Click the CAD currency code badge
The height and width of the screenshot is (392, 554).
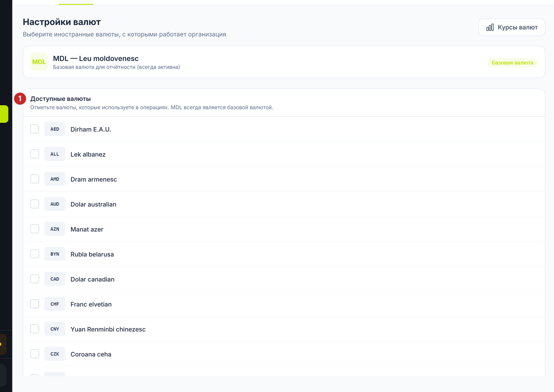pos(55,279)
